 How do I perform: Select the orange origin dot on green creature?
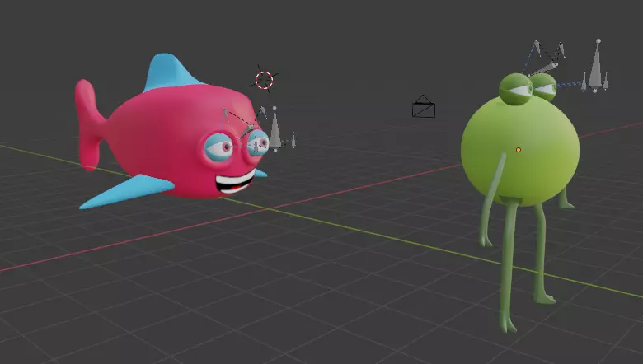pyautogui.click(x=519, y=150)
